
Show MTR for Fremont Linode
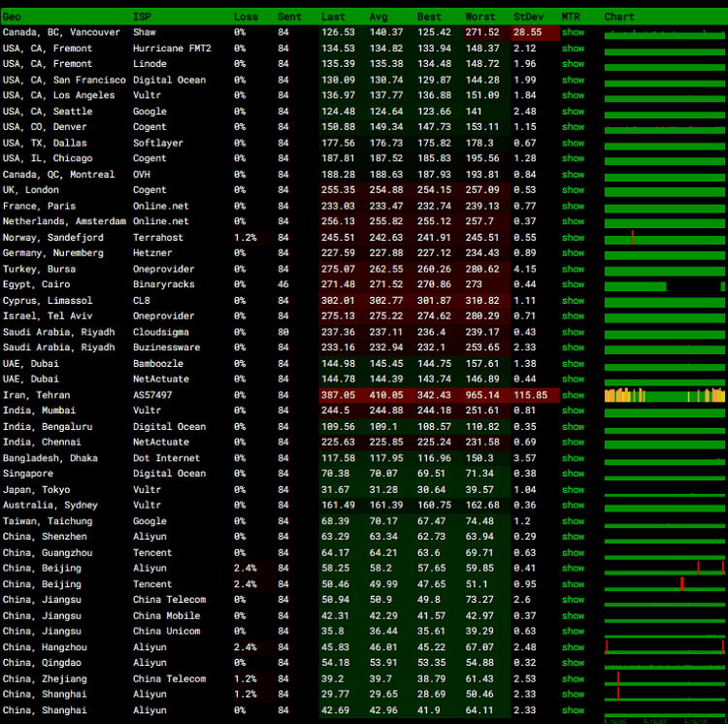pos(573,64)
